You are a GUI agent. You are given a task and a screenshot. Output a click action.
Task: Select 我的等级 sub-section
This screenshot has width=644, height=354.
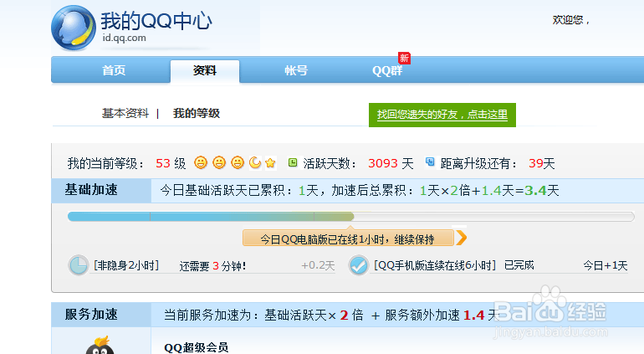pyautogui.click(x=197, y=113)
